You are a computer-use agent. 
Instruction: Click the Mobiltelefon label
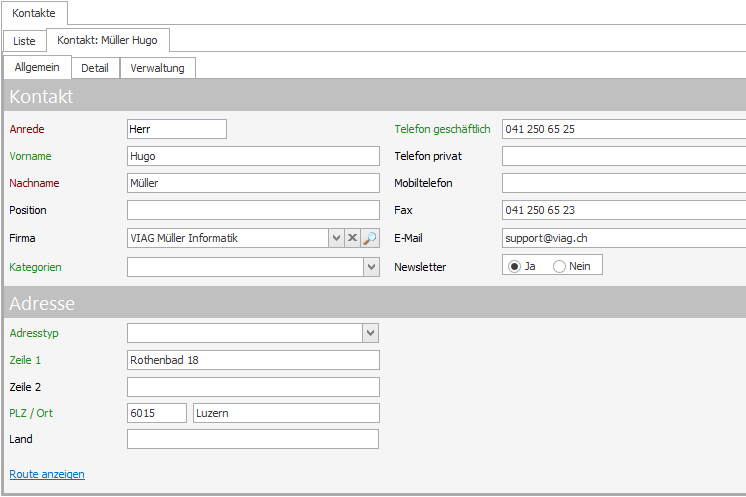point(423,183)
